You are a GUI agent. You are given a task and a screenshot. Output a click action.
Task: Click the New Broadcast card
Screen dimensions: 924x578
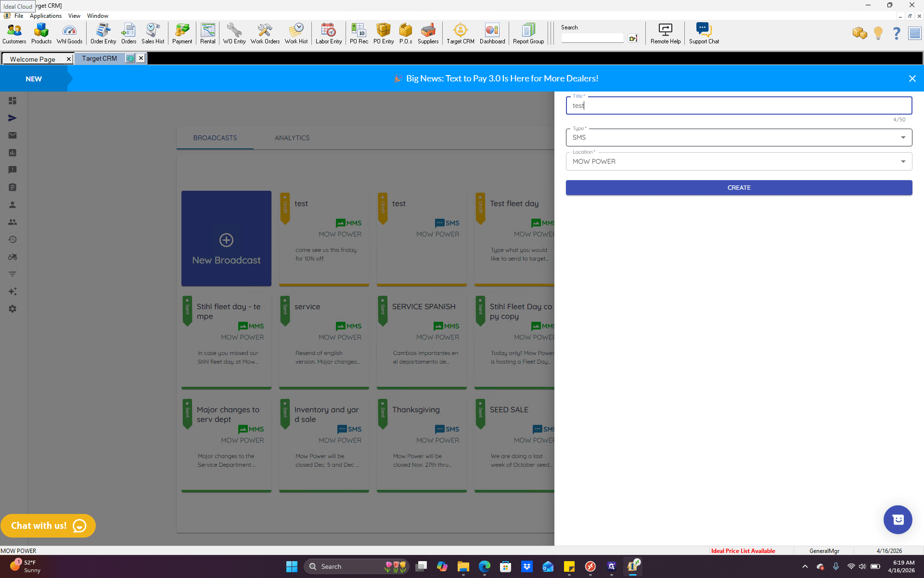[226, 238]
